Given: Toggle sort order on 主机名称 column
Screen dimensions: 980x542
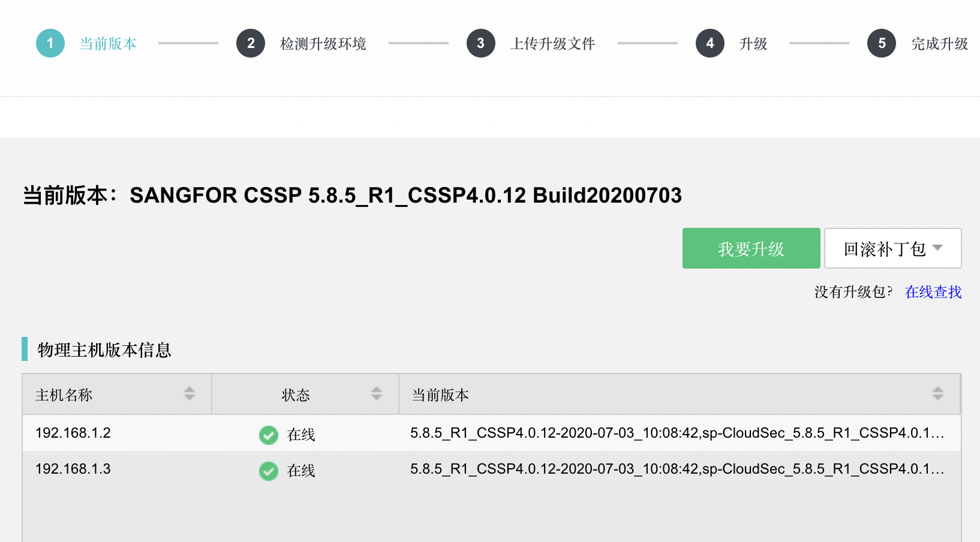Looking at the screenshot, I should pos(190,394).
